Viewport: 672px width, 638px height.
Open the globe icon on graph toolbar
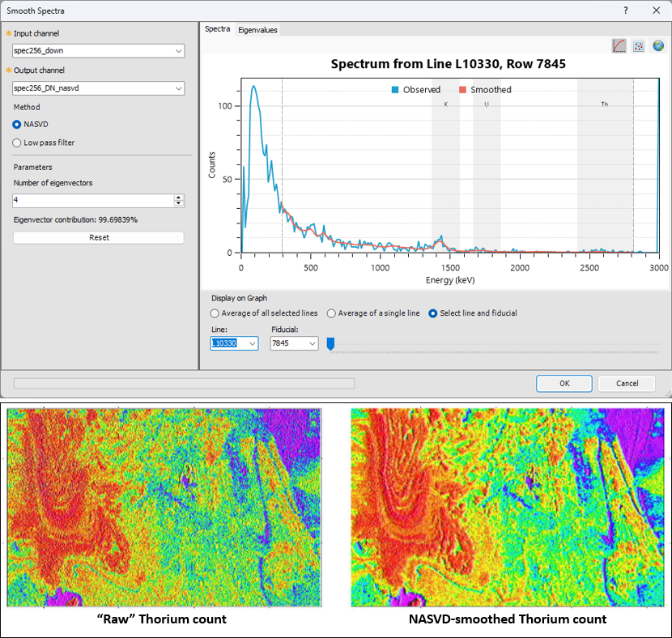pyautogui.click(x=657, y=45)
